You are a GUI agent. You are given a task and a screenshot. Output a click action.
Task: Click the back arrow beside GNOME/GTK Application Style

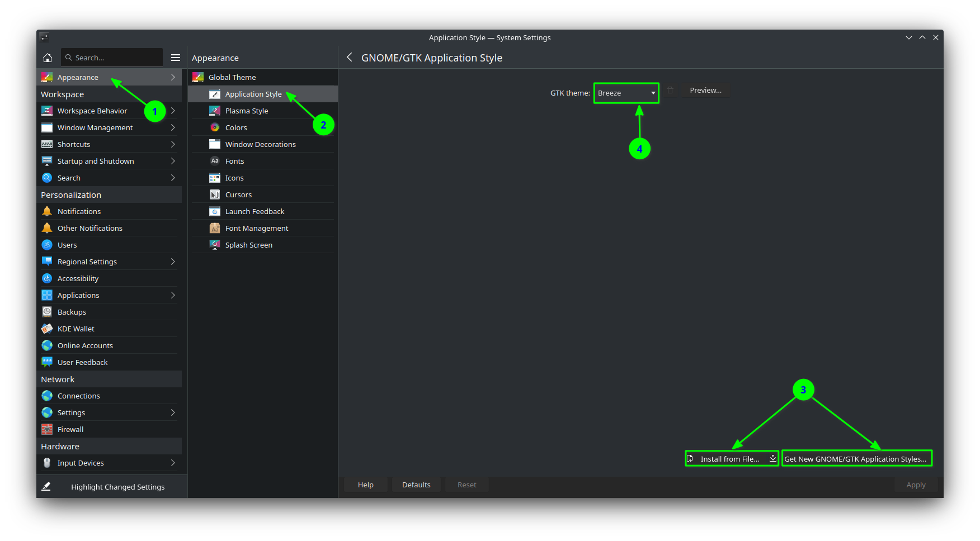(350, 57)
